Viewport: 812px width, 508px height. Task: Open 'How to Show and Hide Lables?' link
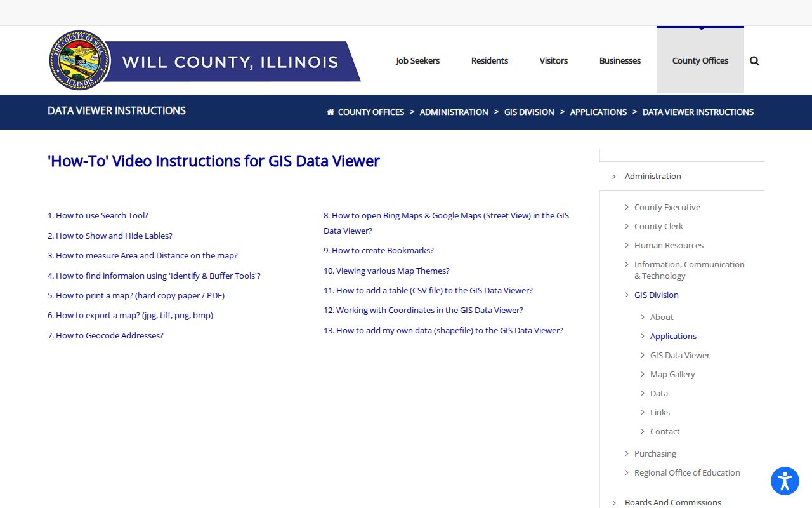point(110,236)
